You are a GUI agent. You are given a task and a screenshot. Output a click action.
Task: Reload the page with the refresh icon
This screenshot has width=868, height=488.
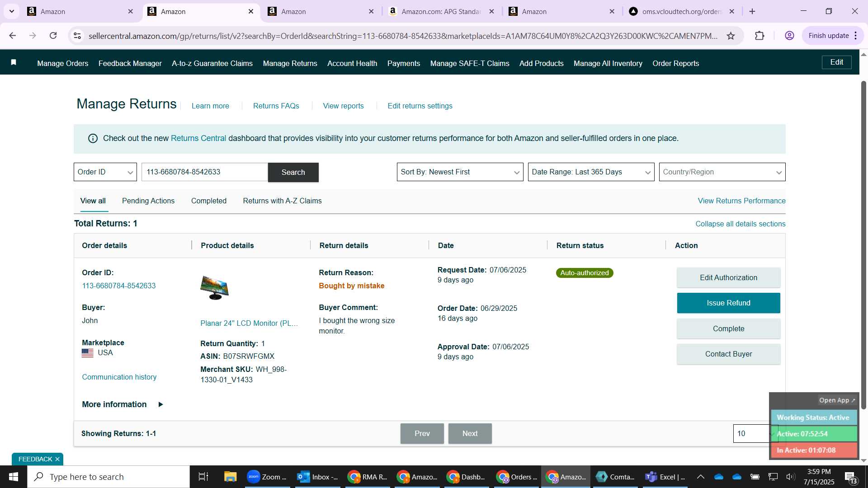coord(53,36)
